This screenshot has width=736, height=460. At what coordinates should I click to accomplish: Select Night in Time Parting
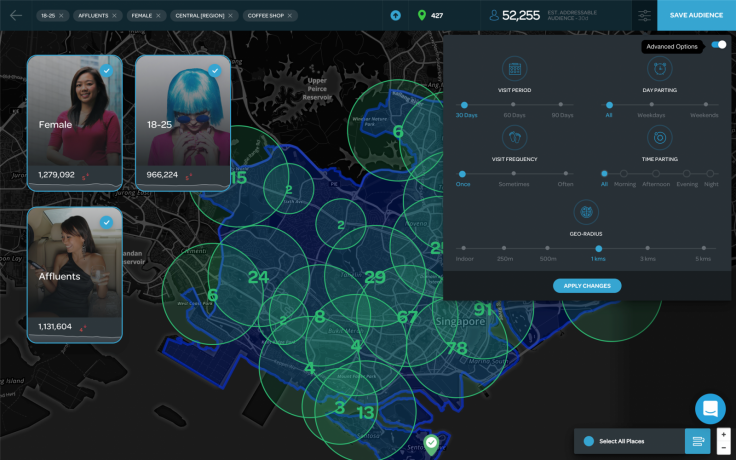tap(710, 174)
